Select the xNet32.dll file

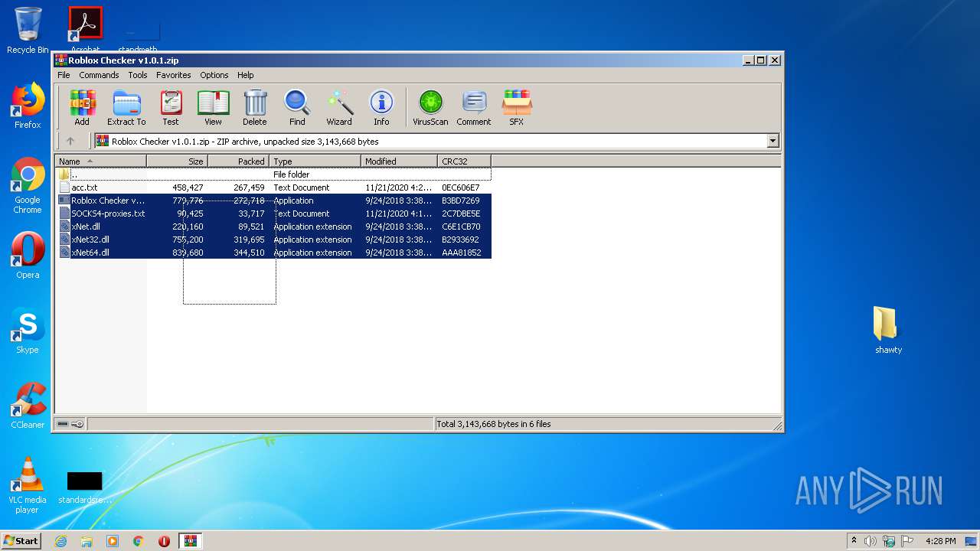pos(273,240)
